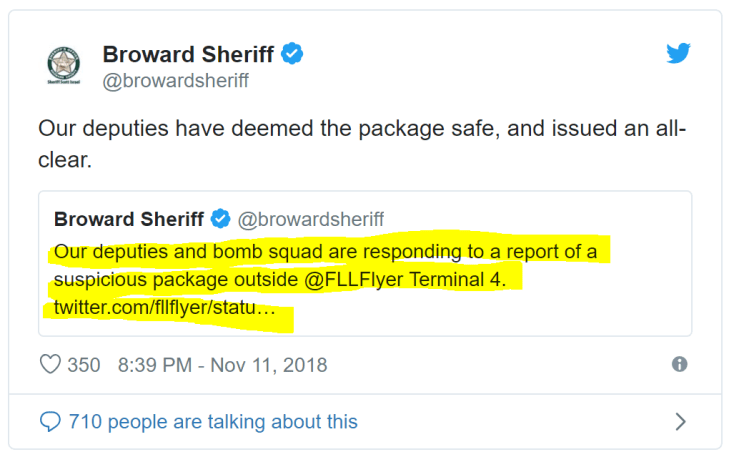Click the verified badge inside the quoted tweet

[220, 219]
